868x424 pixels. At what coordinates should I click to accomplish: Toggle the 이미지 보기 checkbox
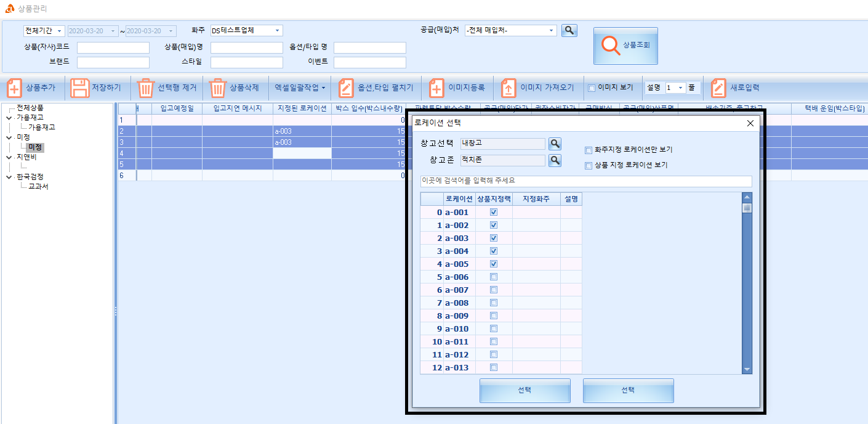tap(592, 88)
